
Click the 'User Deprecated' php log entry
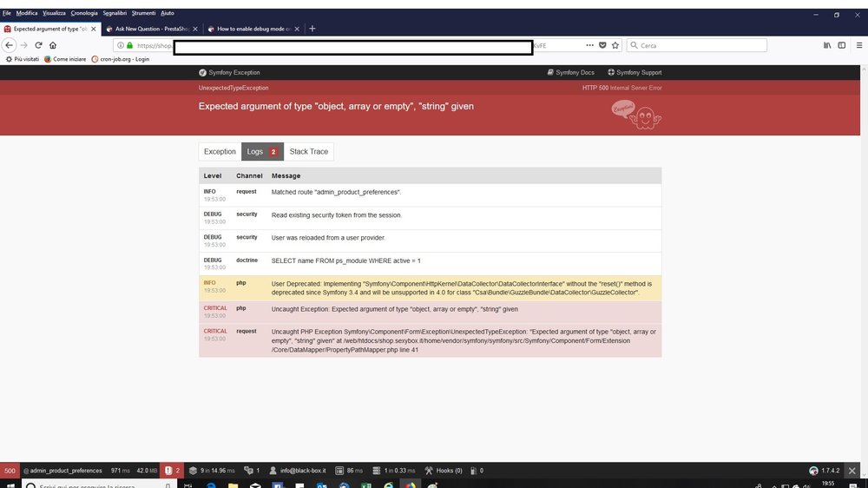[x=431, y=288]
